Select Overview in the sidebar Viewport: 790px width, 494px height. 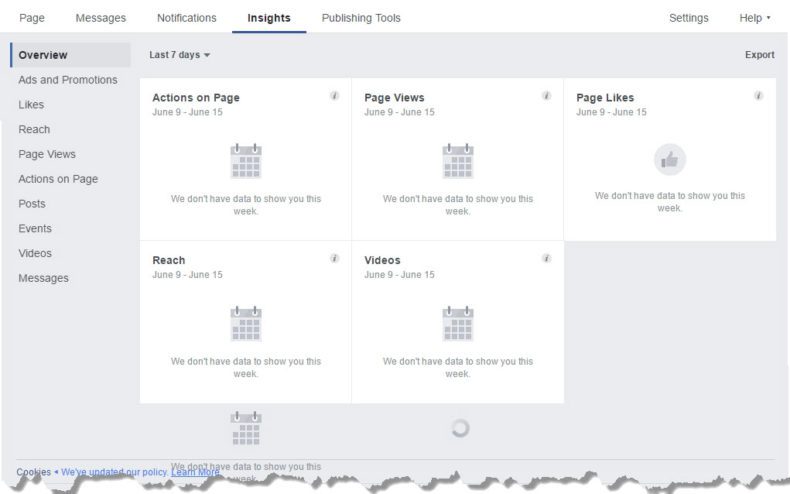coord(70,55)
